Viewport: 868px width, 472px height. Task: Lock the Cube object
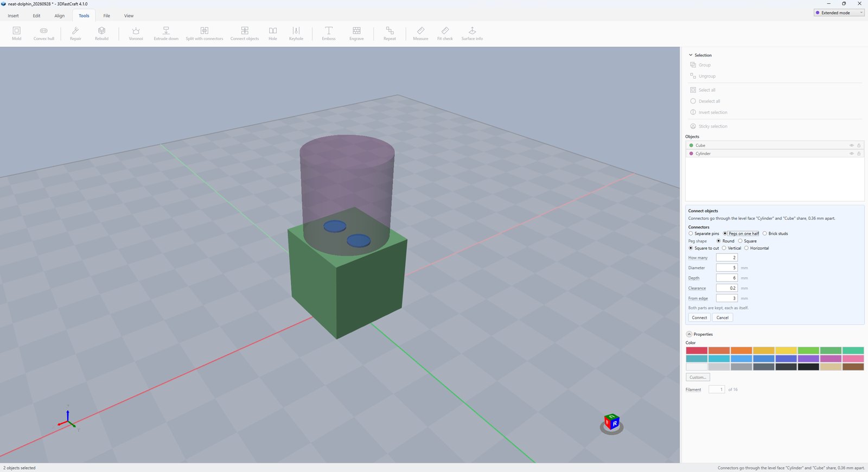pyautogui.click(x=859, y=145)
